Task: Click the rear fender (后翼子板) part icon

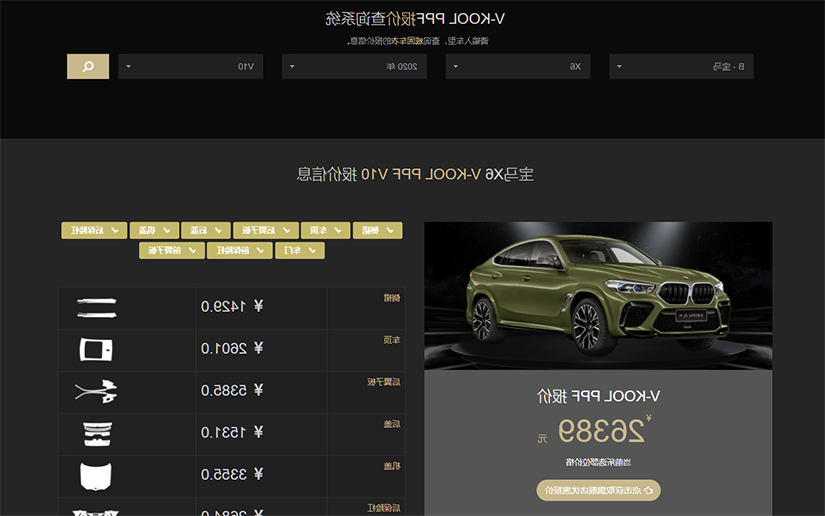Action: click(x=96, y=392)
